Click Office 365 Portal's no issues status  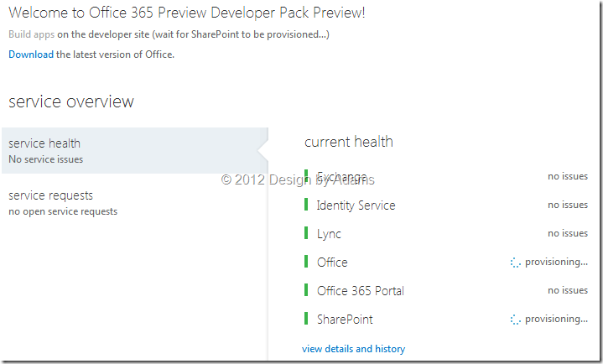568,290
